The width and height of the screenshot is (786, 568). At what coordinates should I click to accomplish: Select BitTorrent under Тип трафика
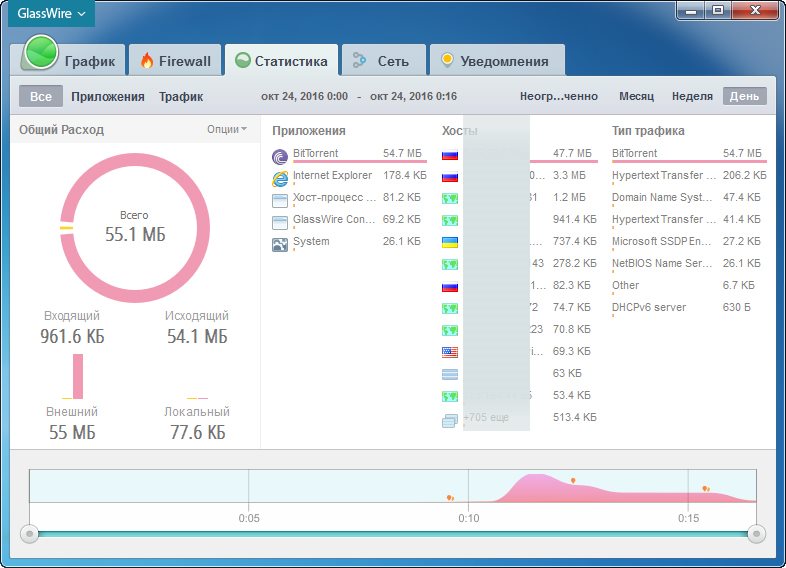point(689,154)
